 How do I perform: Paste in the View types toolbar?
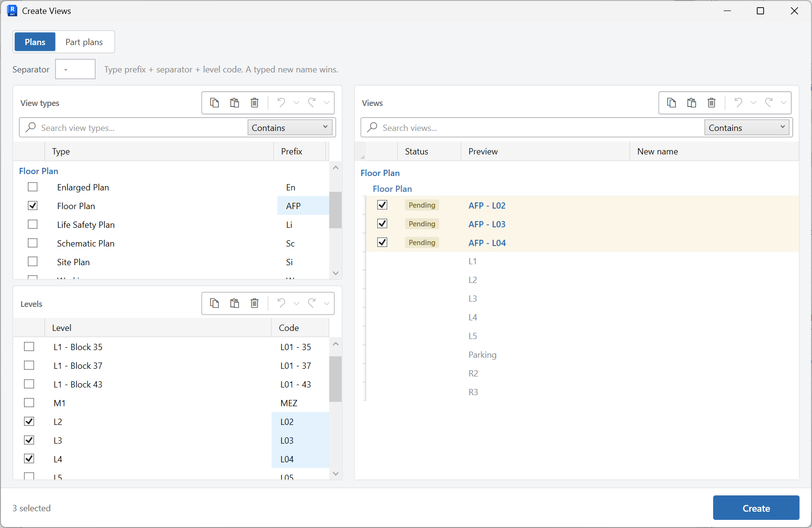pyautogui.click(x=235, y=103)
